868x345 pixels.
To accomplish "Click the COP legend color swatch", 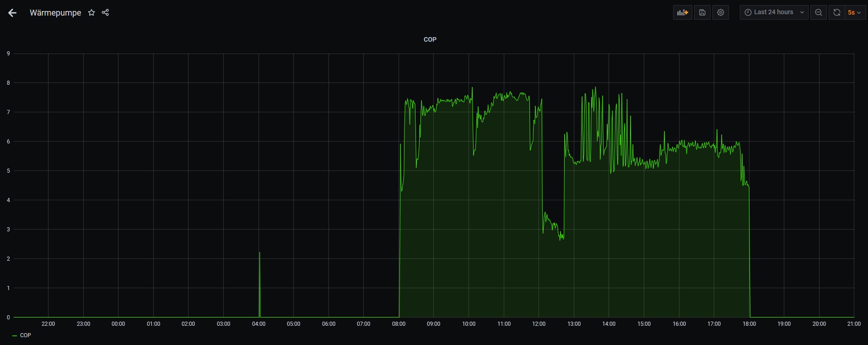I will pyautogui.click(x=15, y=336).
